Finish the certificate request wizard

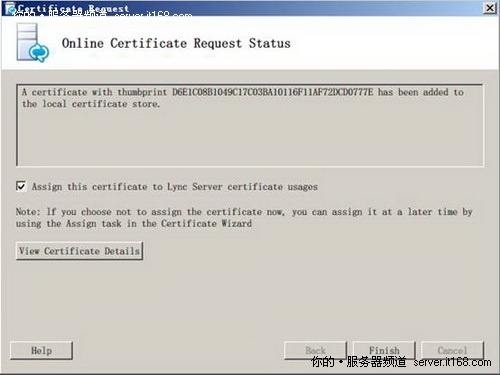[x=384, y=350]
